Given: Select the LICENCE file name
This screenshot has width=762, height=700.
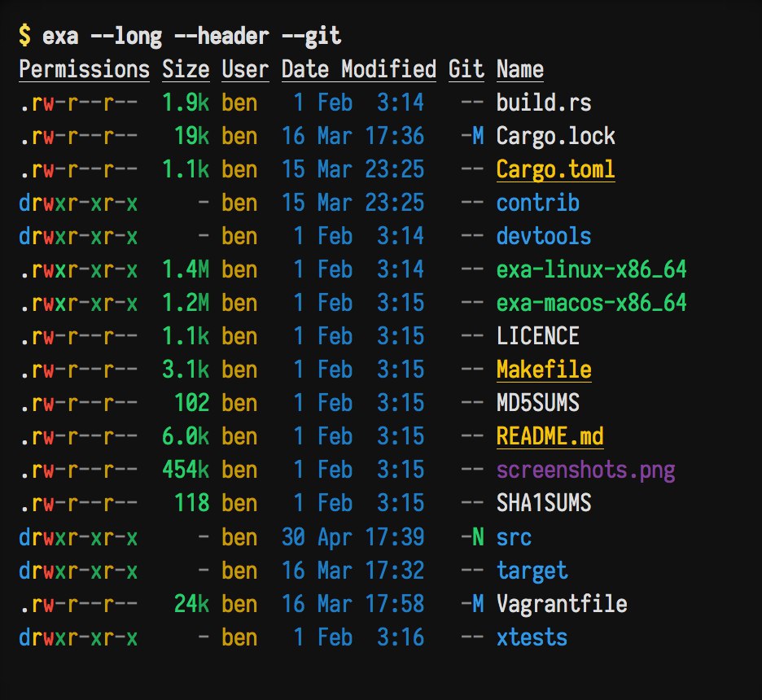Looking at the screenshot, I should point(537,336).
